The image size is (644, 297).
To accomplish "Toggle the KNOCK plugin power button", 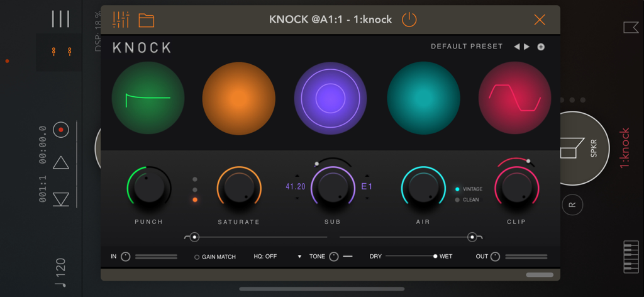I will point(409,20).
